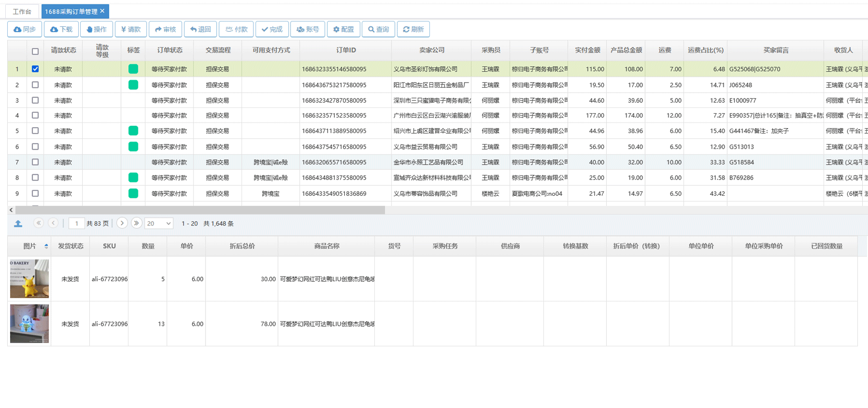Open the Pikachu product thumbnail image

tap(29, 279)
